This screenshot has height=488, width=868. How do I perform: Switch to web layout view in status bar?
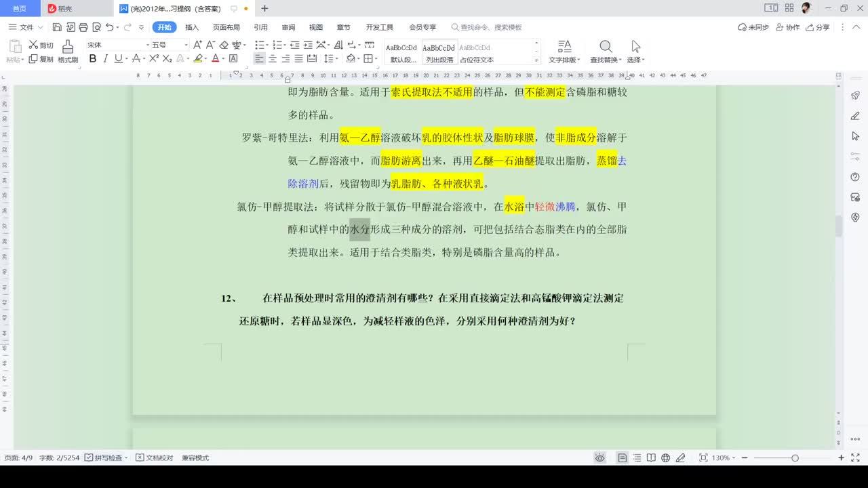[x=666, y=458]
